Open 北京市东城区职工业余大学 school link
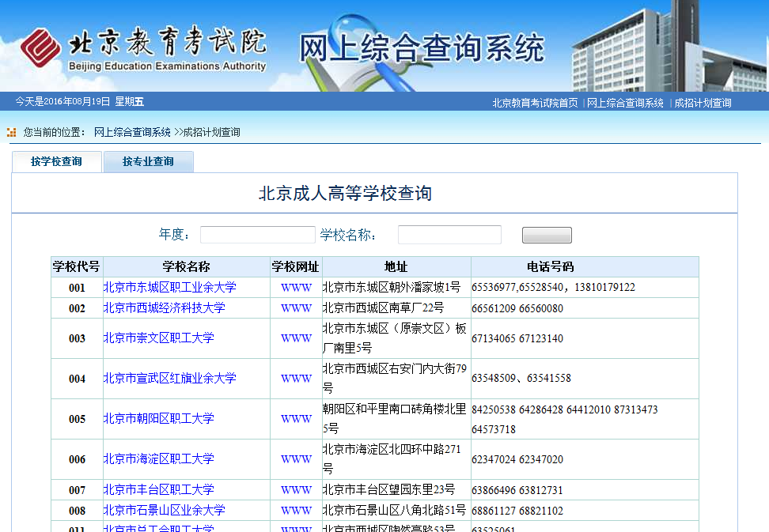 (169, 287)
